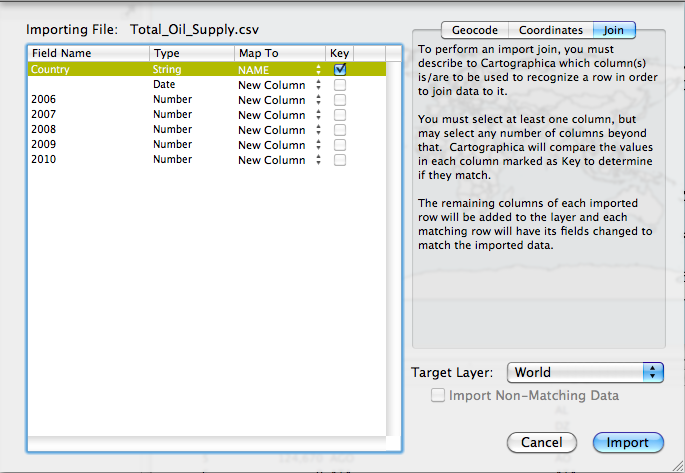Screen dimensions: 685x473
Task: Check the Key box for the 2010 row
Action: point(340,160)
